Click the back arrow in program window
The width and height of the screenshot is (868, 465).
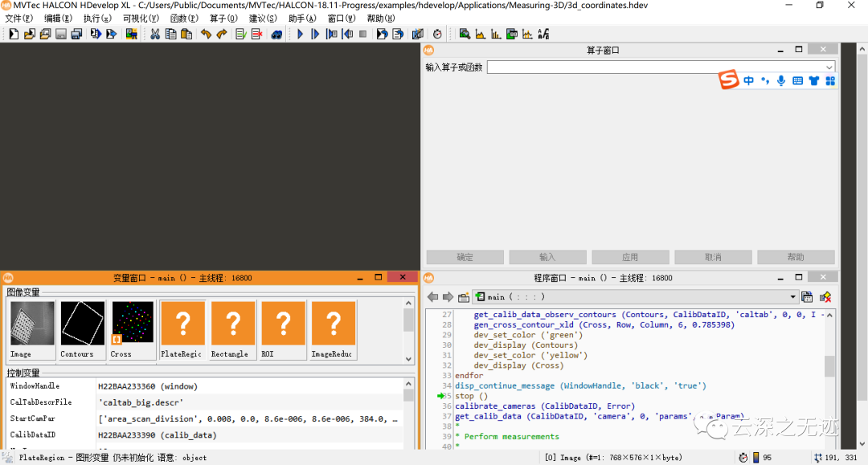click(x=432, y=296)
